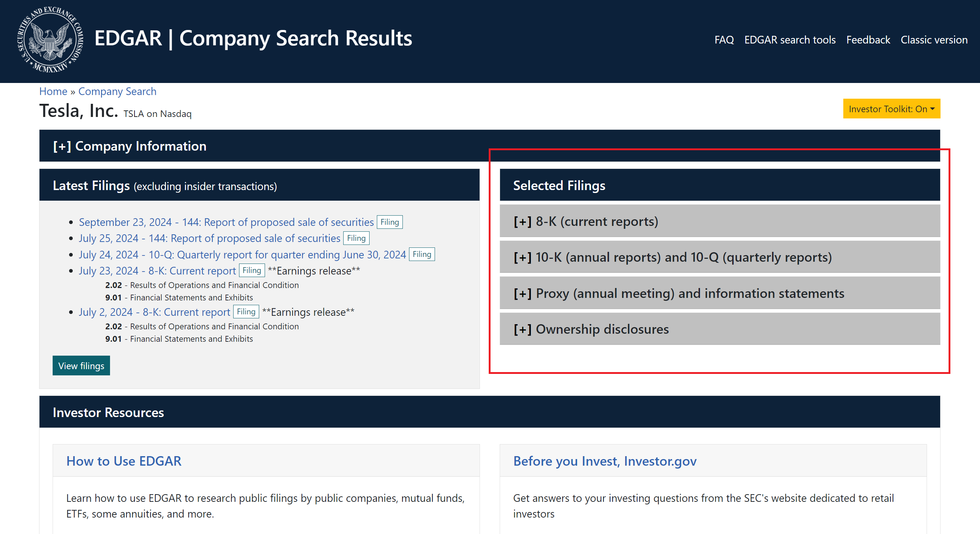980x534 pixels.
Task: Click the SEC seal logo
Action: tap(50, 39)
